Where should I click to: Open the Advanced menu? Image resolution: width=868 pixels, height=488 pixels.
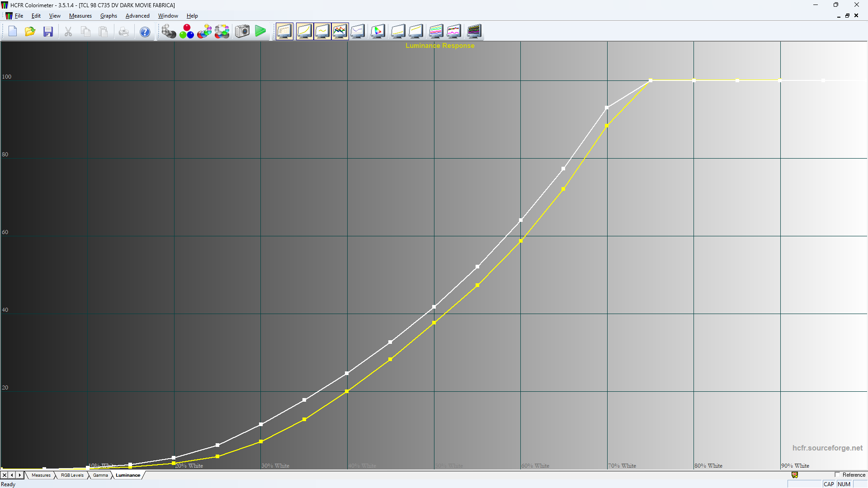[137, 16]
